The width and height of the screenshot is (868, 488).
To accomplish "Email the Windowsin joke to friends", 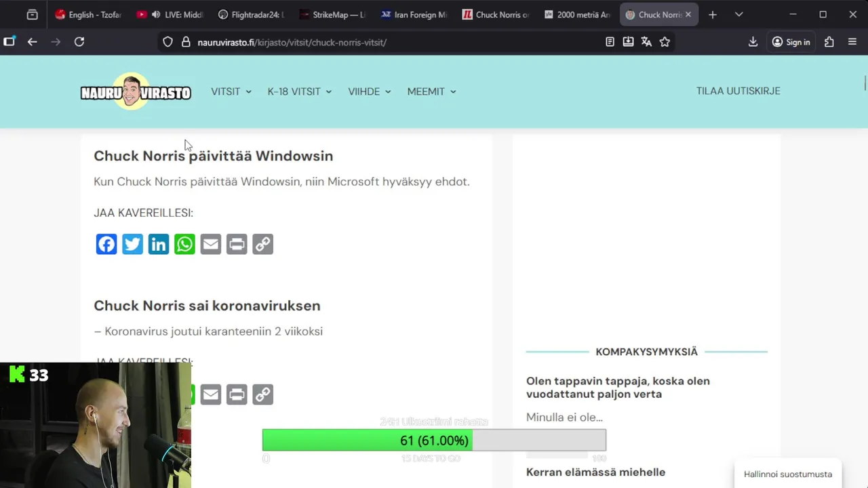I will (211, 244).
